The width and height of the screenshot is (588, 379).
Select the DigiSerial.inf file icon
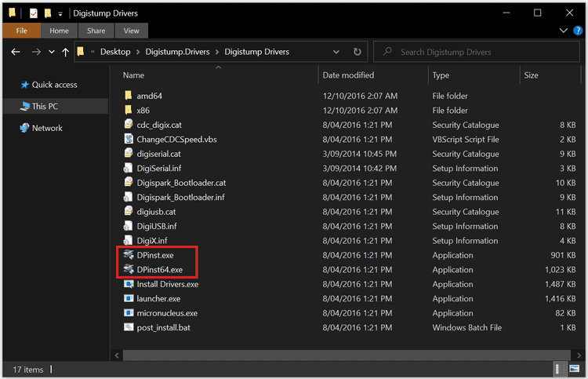pyautogui.click(x=129, y=168)
